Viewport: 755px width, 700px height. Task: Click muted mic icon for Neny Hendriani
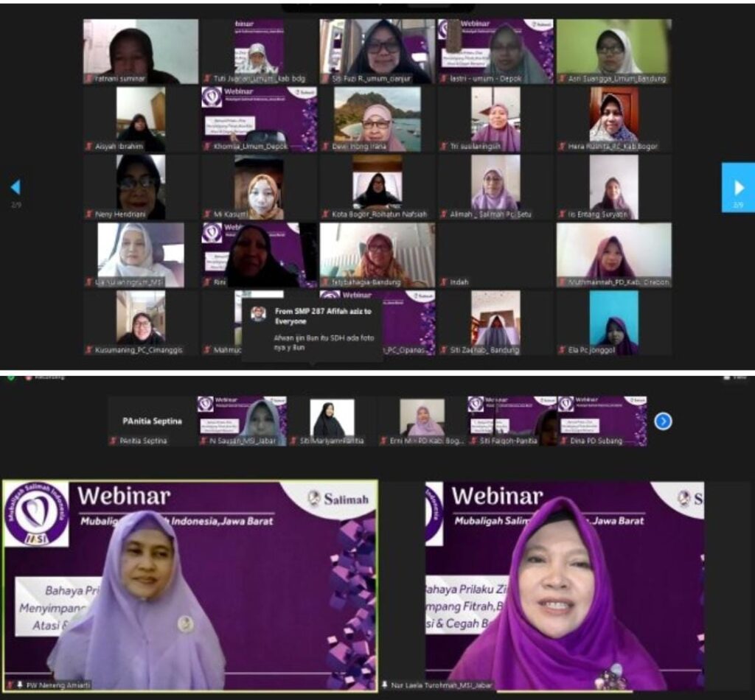point(89,214)
